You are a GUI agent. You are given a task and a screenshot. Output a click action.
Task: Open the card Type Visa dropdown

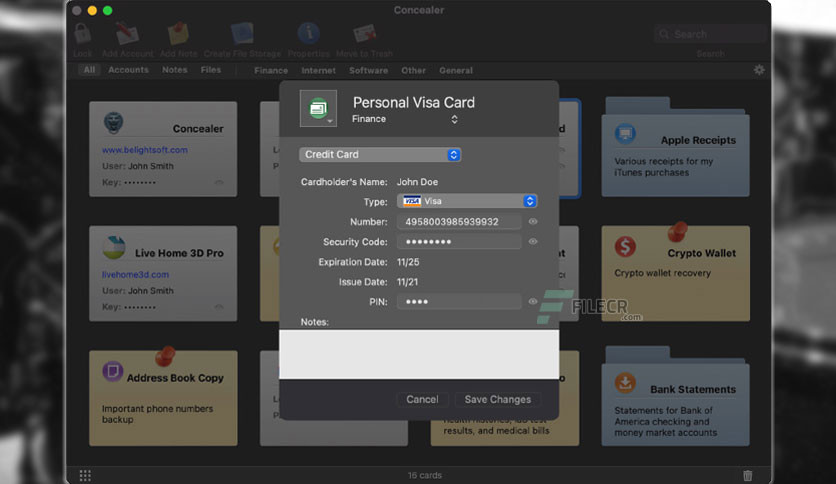point(467,201)
